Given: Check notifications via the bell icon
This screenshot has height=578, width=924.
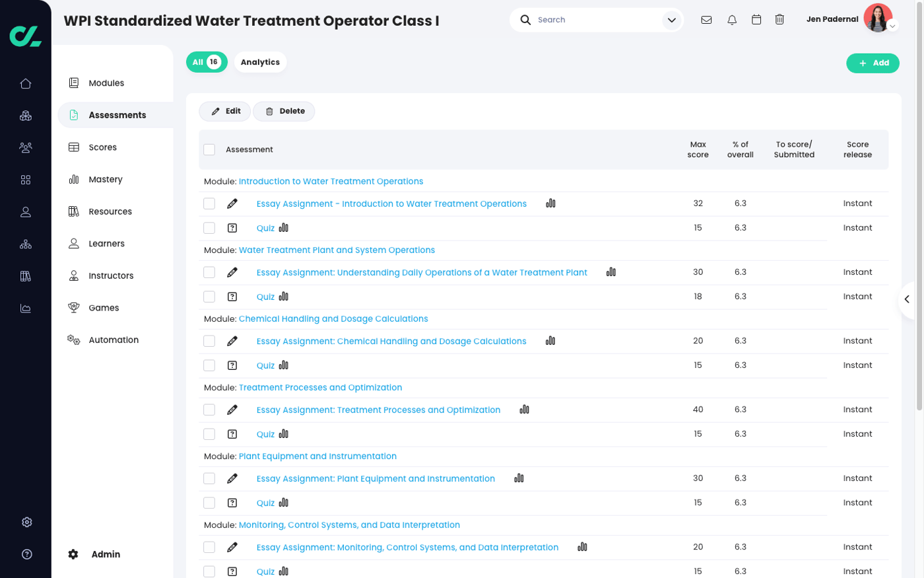Looking at the screenshot, I should click(732, 20).
